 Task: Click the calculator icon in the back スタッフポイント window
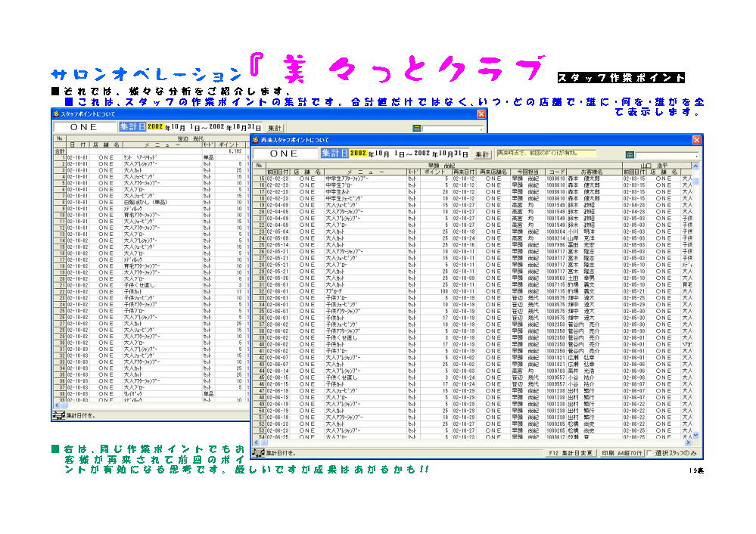[x=417, y=128]
